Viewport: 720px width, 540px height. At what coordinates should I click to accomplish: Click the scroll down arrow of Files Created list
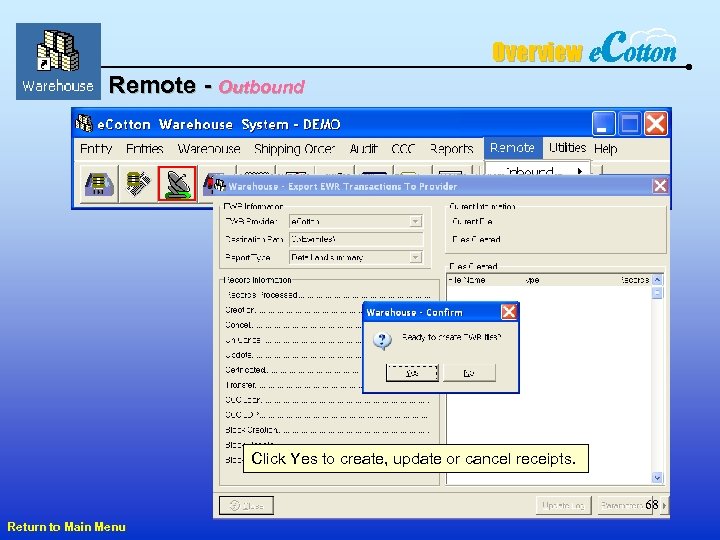pyautogui.click(x=657, y=478)
